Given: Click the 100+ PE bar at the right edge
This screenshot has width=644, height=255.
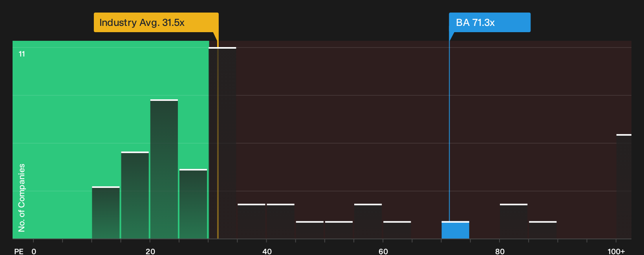Looking at the screenshot, I should 624,186.
